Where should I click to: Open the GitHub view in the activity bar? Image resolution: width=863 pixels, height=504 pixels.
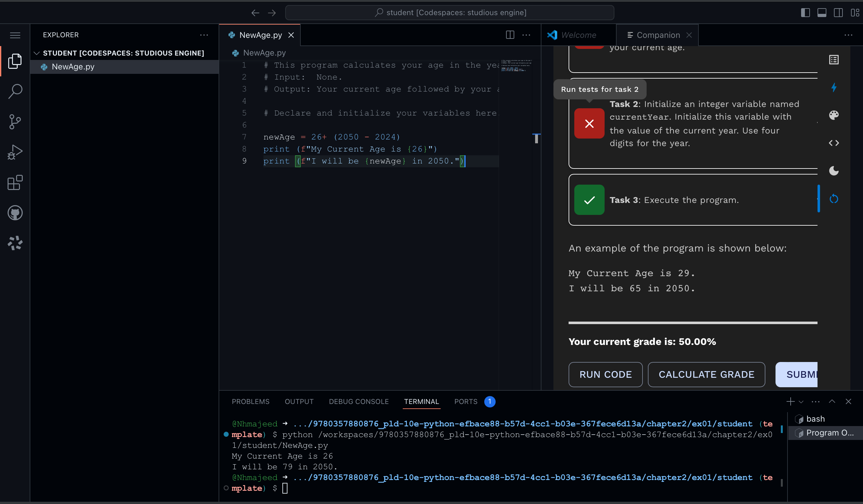point(15,212)
